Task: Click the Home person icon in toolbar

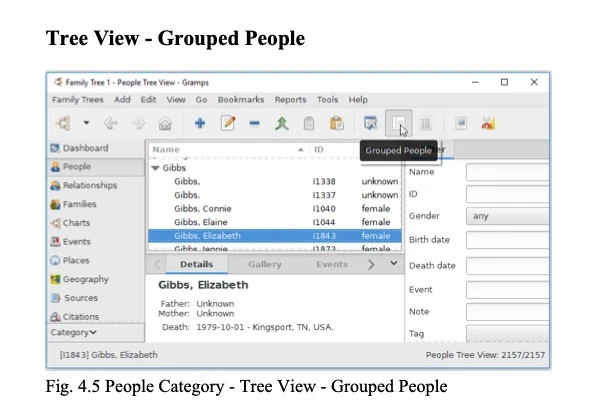Action: click(x=165, y=123)
